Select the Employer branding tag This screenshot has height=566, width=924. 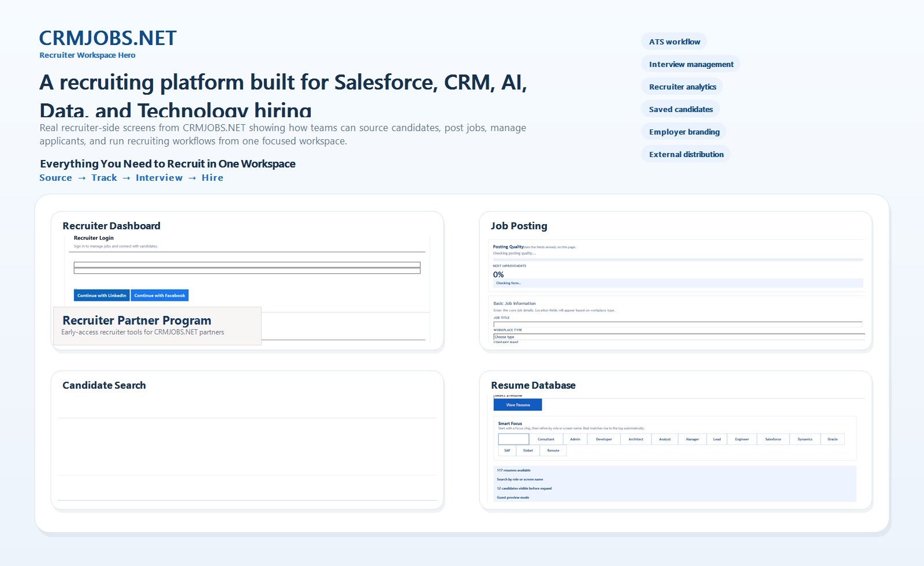[684, 132]
